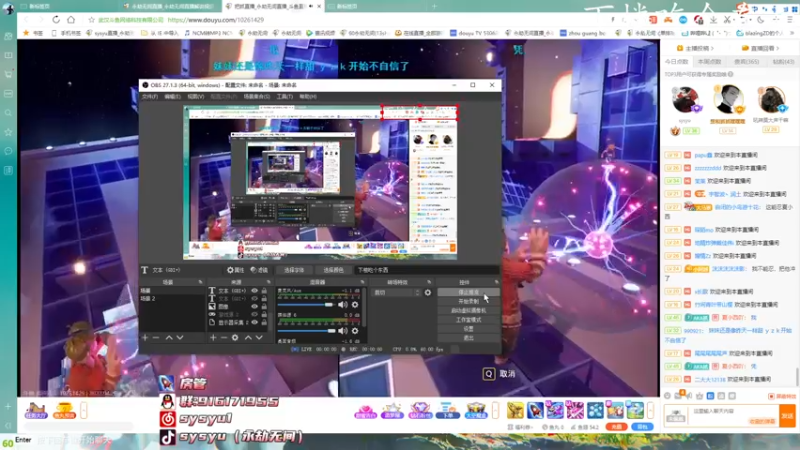Toggle lock on display capture source
The height and width of the screenshot is (450, 800).
point(264,322)
